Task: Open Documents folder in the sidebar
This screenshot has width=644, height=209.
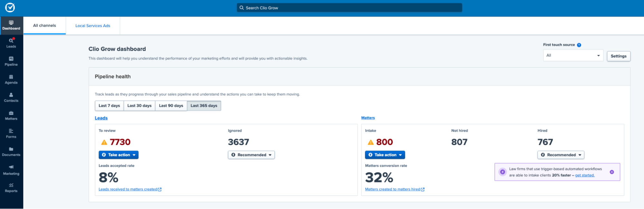Action: (x=11, y=151)
